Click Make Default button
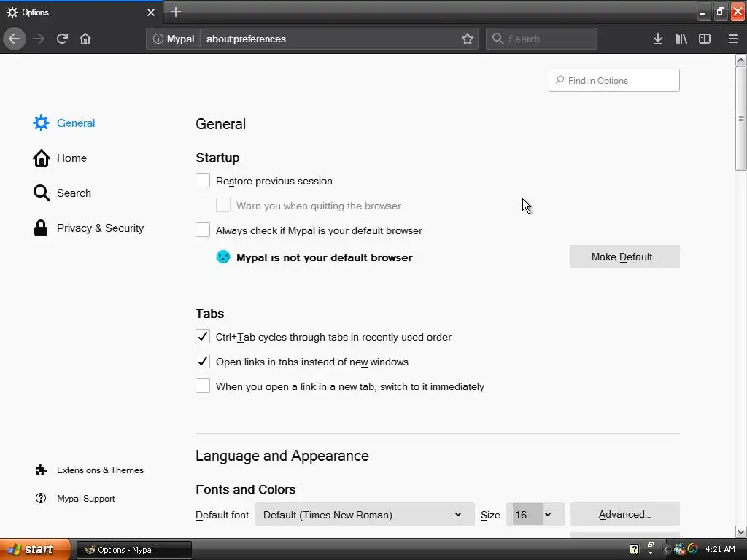The image size is (747, 560). click(624, 257)
